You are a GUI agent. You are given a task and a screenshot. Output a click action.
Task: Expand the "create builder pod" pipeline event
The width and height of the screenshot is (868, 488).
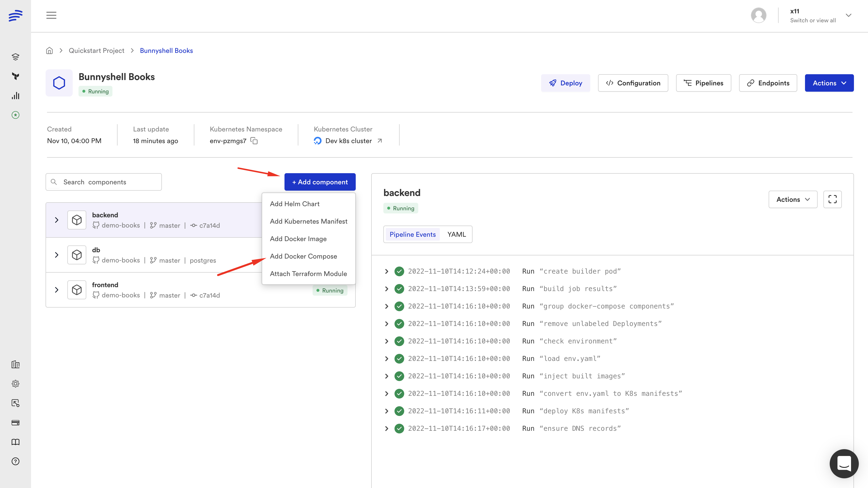387,271
